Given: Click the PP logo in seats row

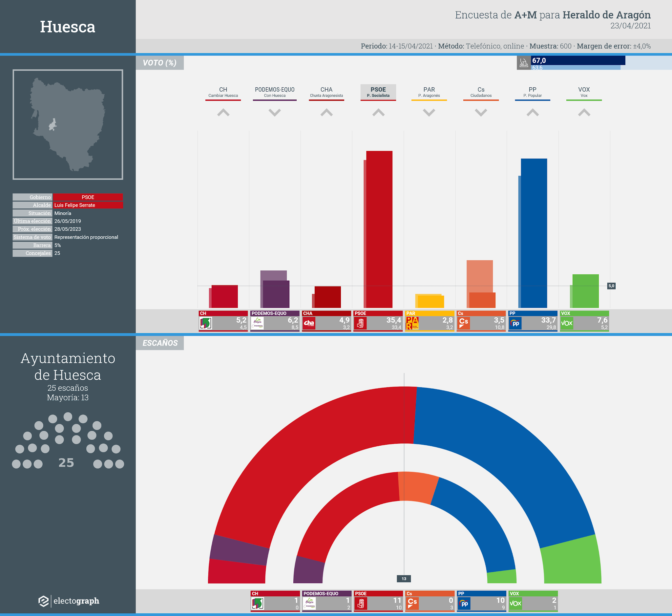Looking at the screenshot, I should [464, 603].
